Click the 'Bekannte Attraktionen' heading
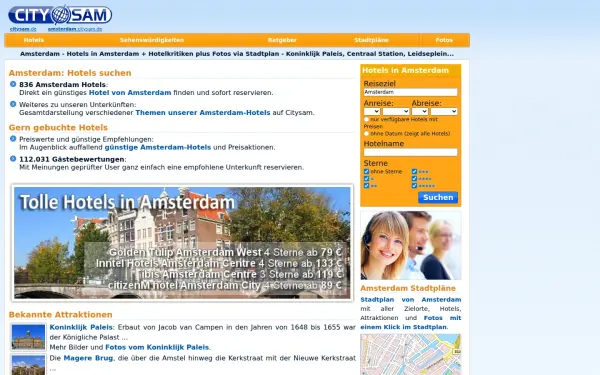Screen dimensions: 600x375 coord(60,315)
